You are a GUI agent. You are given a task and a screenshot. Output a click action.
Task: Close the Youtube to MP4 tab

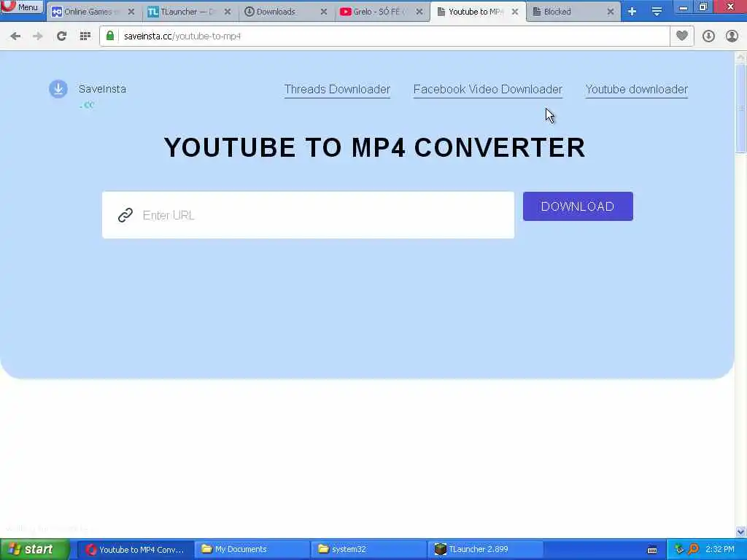(x=515, y=12)
